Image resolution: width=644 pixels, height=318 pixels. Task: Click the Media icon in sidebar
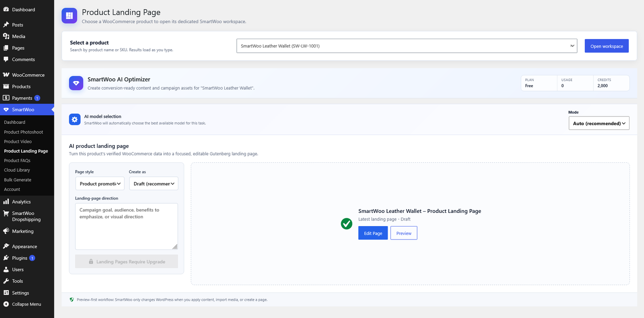pos(6,36)
